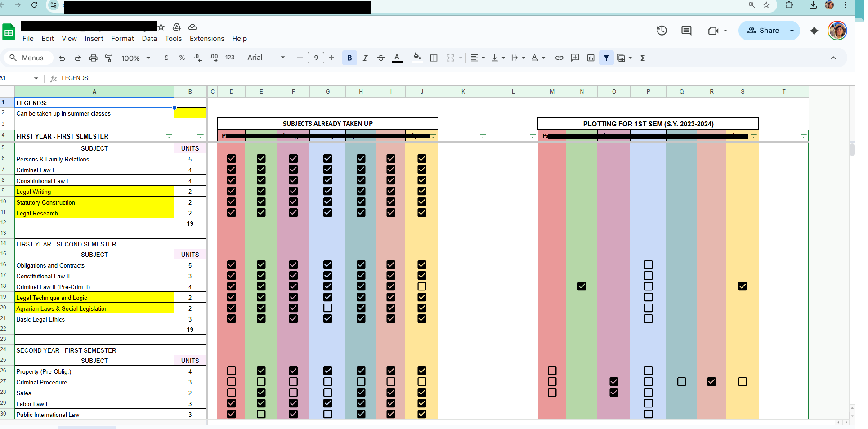Open version history clock icon
868x429 pixels.
[x=662, y=31]
